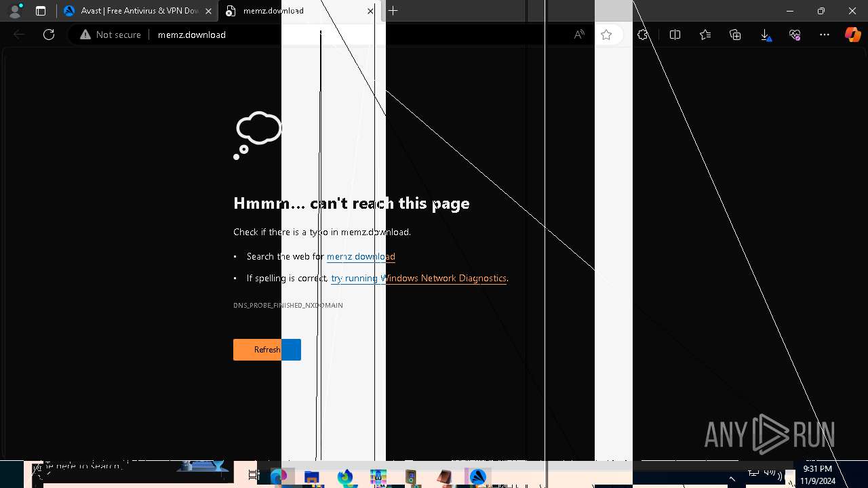The height and width of the screenshot is (488, 868).
Task: Open the Downloads icon
Action: pos(765,35)
